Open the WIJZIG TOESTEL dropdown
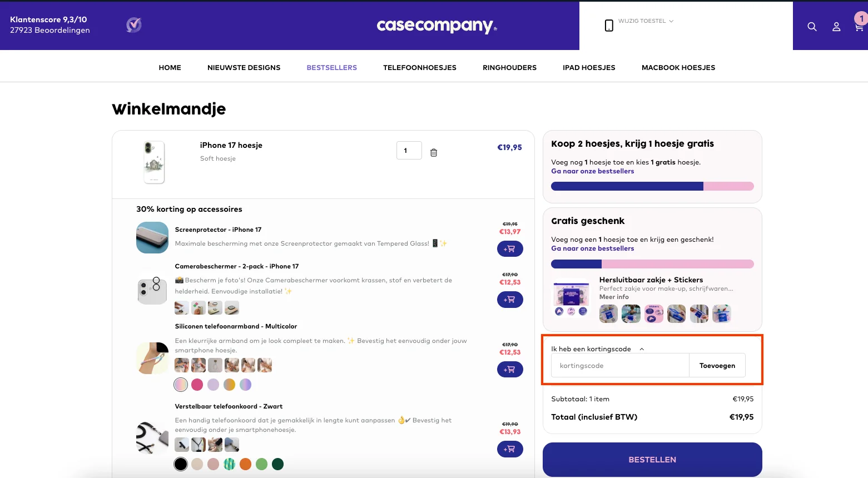Image resolution: width=868 pixels, height=478 pixels. [x=645, y=21]
